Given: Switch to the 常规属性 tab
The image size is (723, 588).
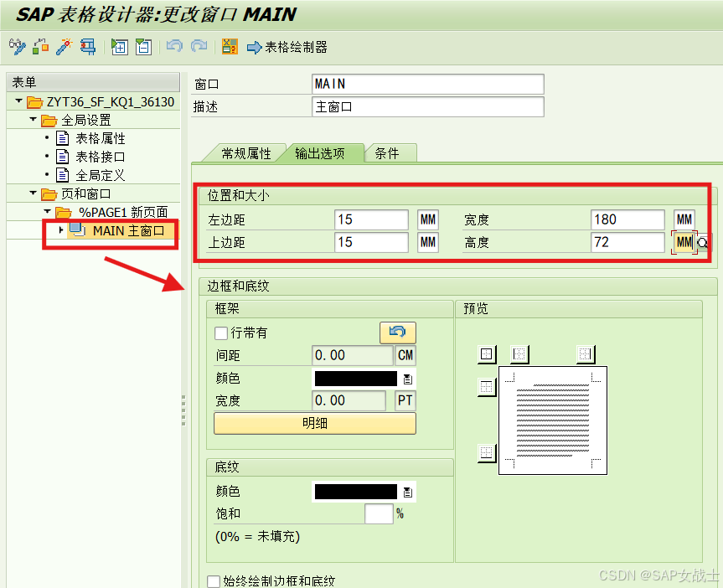Looking at the screenshot, I should pos(245,153).
